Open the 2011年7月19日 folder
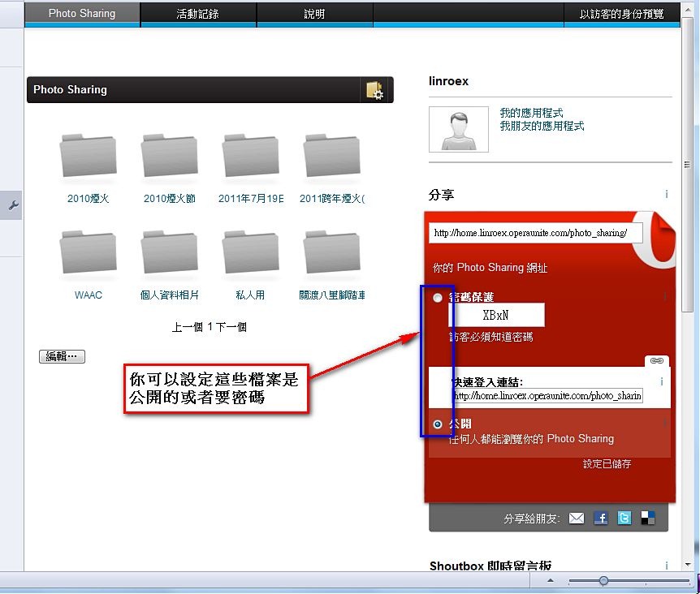This screenshot has width=700, height=594. pyautogui.click(x=250, y=156)
